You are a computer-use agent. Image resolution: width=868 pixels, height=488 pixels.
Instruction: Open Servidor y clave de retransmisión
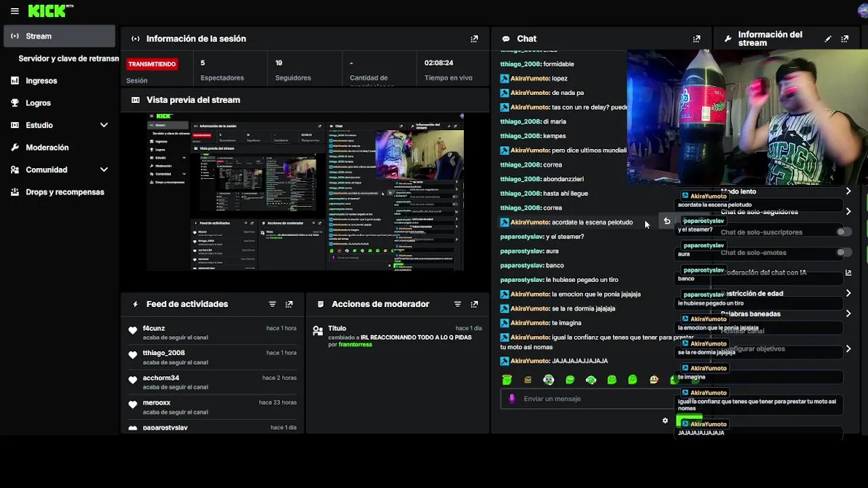pos(68,58)
